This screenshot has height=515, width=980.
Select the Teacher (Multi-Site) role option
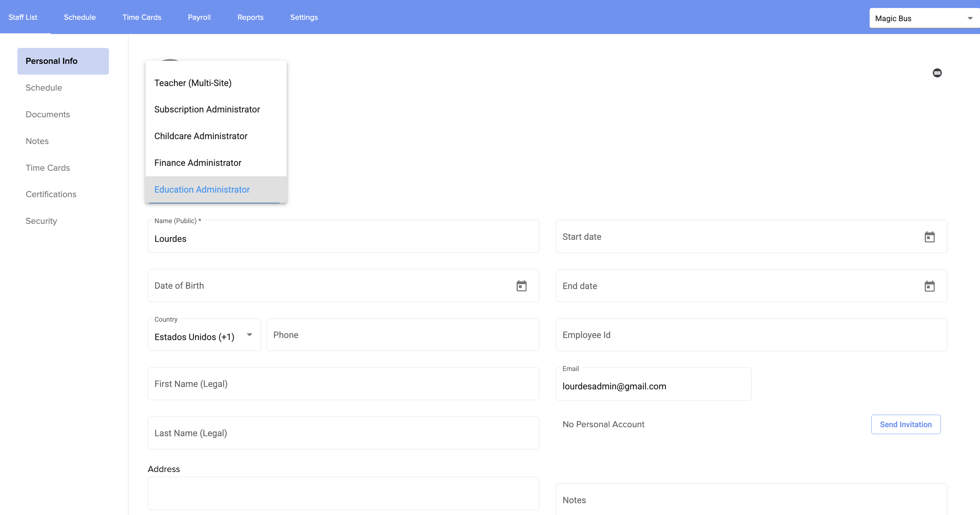click(x=193, y=83)
